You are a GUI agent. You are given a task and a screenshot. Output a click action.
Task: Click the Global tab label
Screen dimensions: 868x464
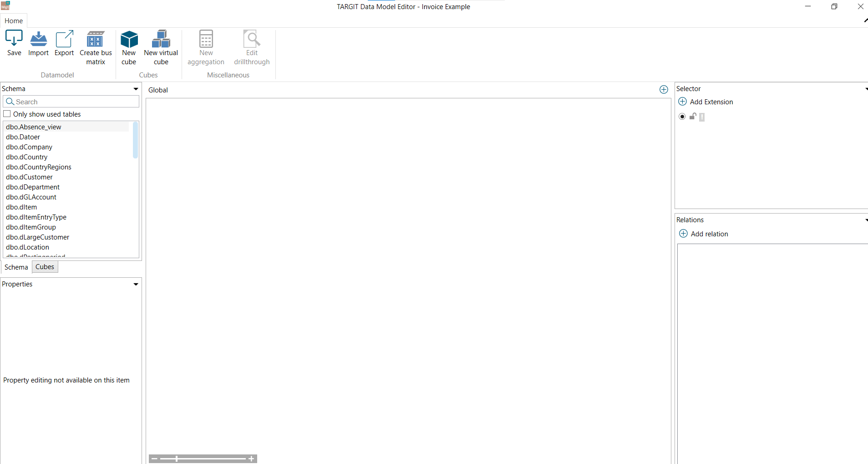coord(158,90)
